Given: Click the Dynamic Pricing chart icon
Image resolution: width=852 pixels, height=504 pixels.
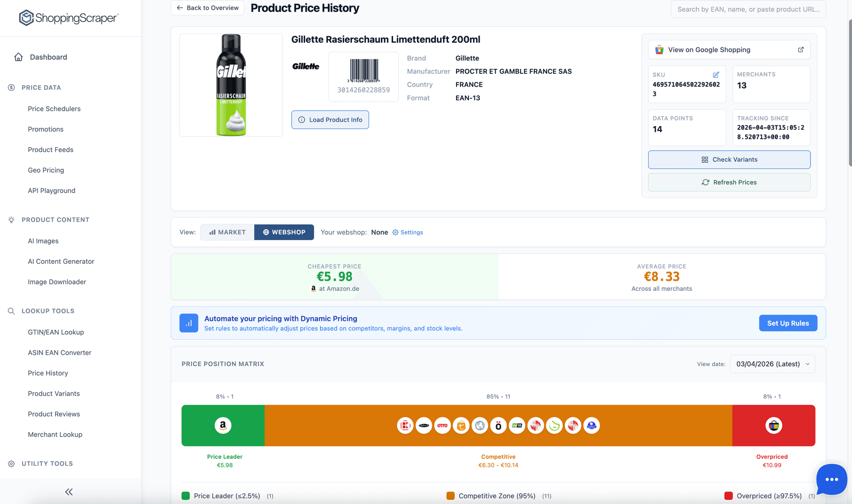Looking at the screenshot, I should pyautogui.click(x=189, y=323).
